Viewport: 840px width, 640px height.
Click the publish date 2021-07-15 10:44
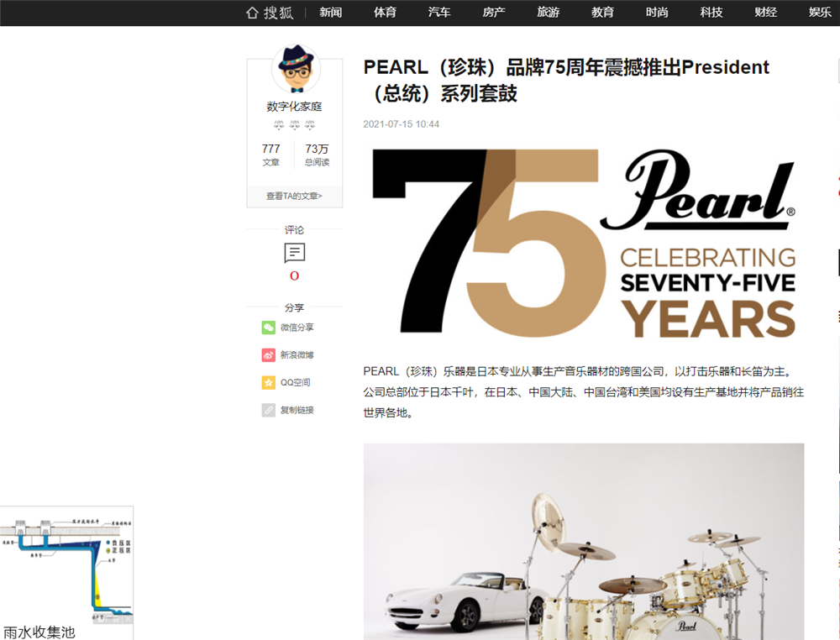pyautogui.click(x=402, y=124)
